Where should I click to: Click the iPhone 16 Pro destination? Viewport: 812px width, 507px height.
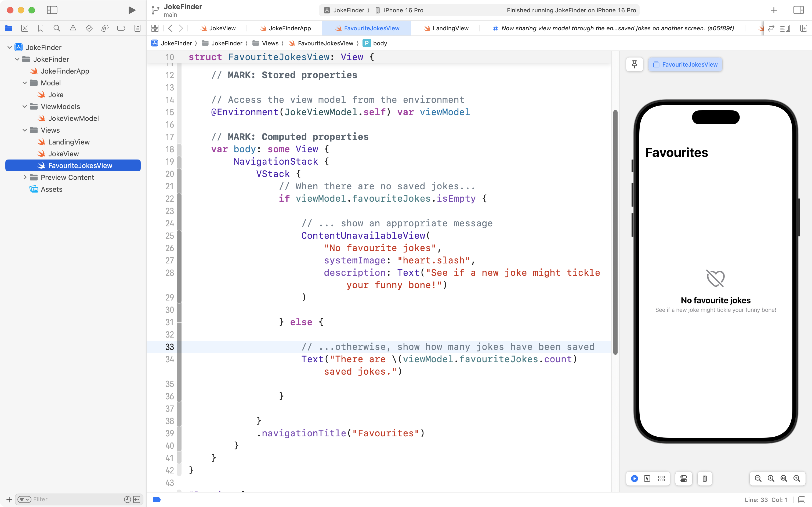[x=403, y=10]
